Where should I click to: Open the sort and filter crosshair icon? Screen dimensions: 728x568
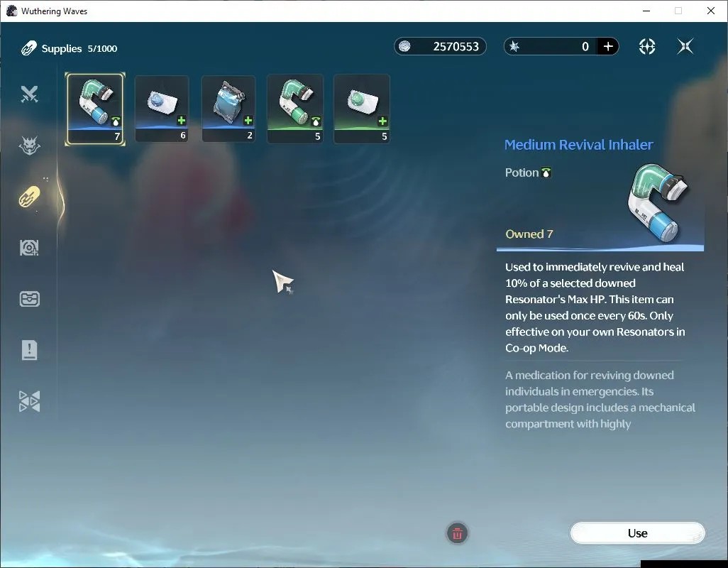tap(647, 46)
